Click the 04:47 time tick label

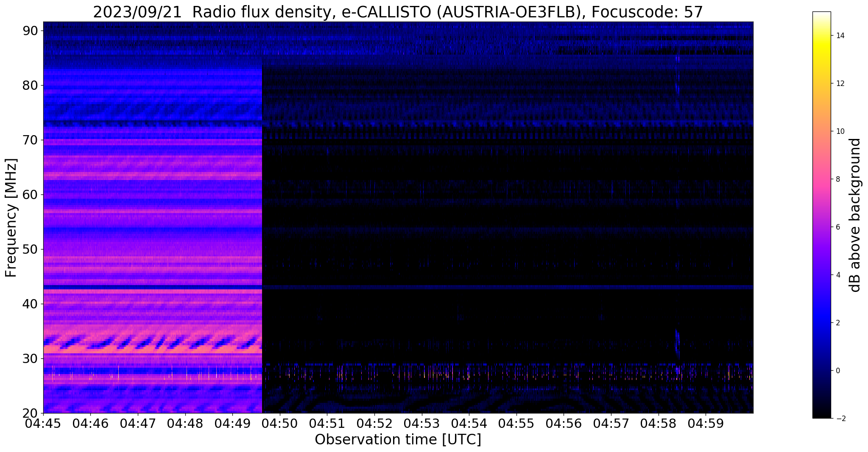pyautogui.click(x=138, y=423)
